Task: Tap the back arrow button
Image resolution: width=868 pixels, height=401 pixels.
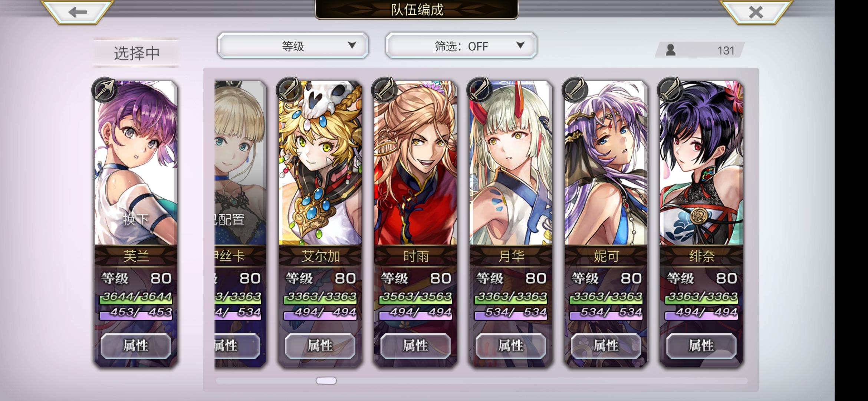Action: 77,12
